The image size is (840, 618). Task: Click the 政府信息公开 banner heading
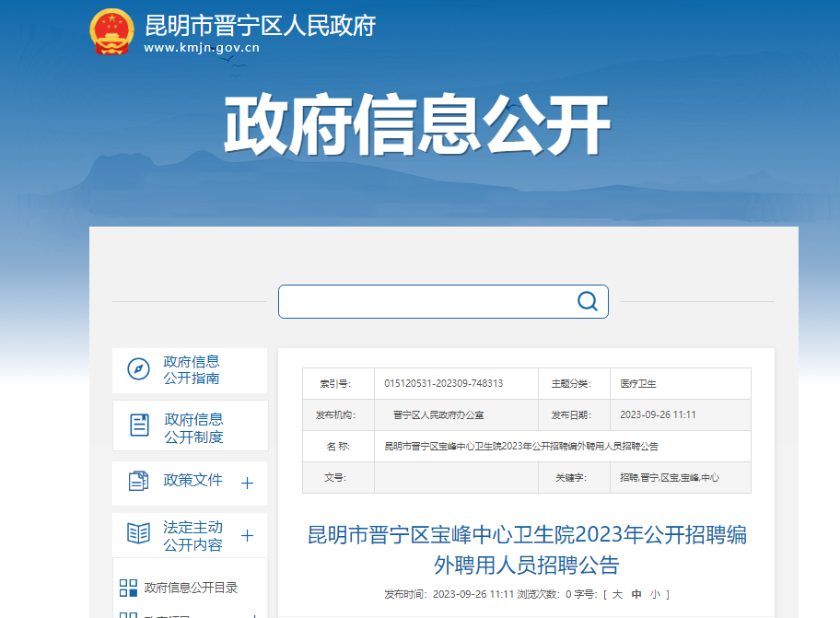(x=416, y=124)
